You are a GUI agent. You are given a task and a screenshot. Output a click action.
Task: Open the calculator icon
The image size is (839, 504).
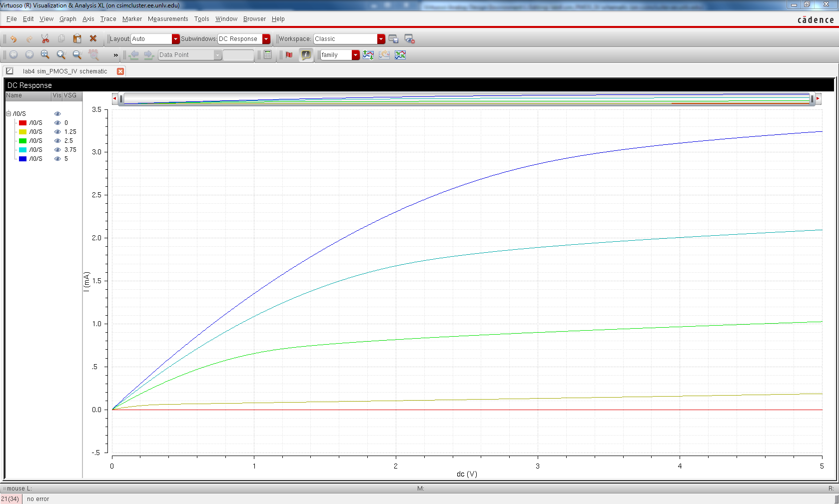(268, 54)
